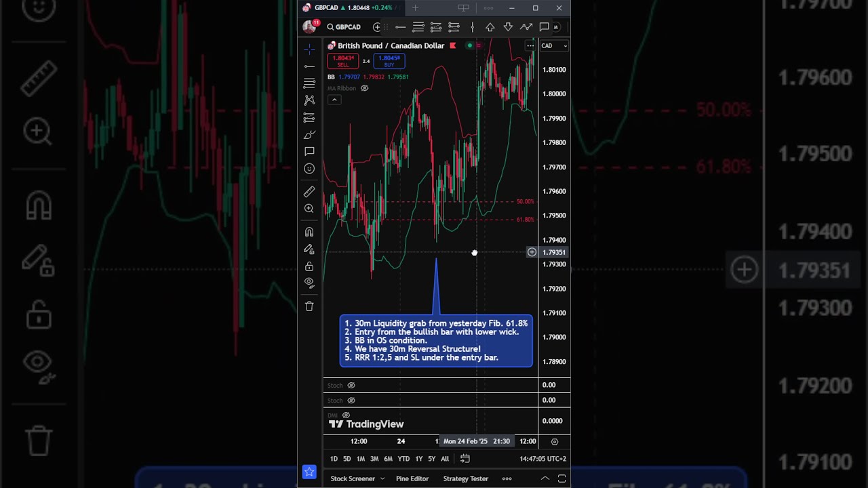Click the favorites star button
The width and height of the screenshot is (868, 488).
309,472
